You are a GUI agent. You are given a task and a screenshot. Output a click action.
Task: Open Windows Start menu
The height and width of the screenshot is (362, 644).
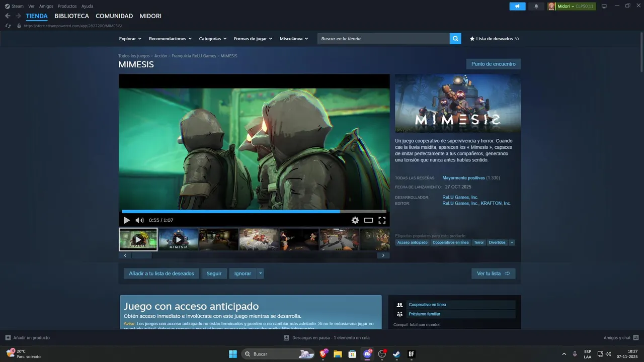233,354
